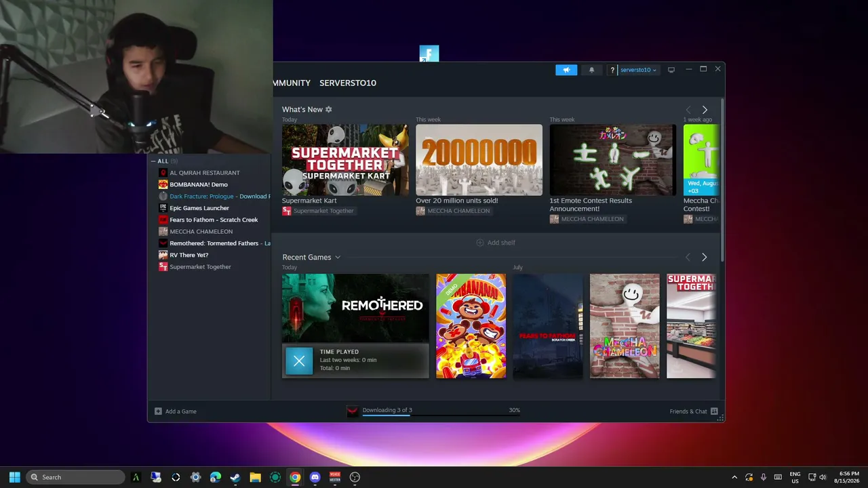The height and width of the screenshot is (488, 868).
Task: Open Friends & Chat
Action: (x=694, y=411)
